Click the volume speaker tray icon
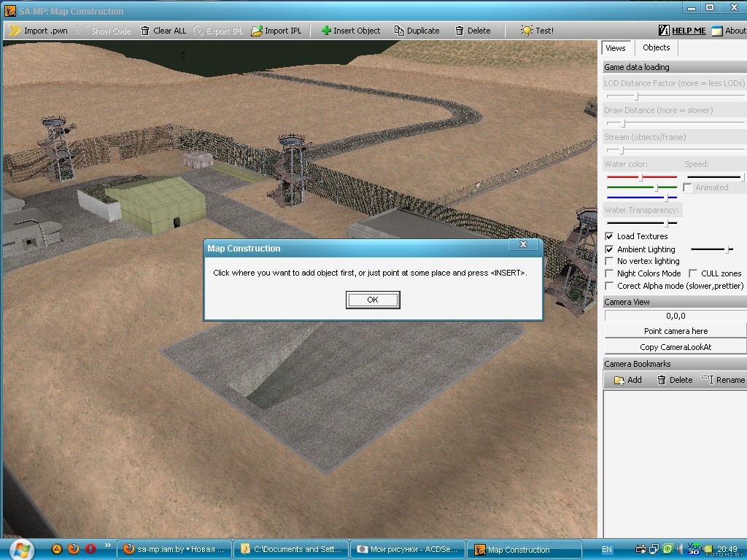Screen dimensions: 747x560 [x=680, y=549]
